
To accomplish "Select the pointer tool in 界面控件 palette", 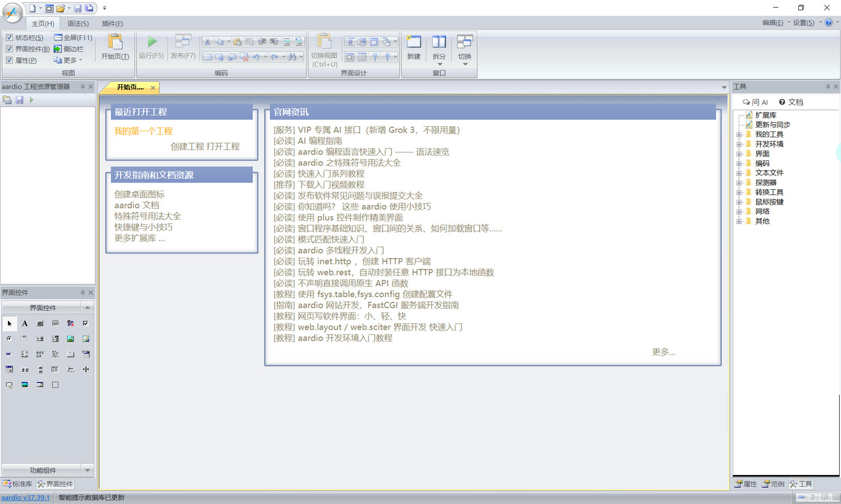I will point(9,323).
